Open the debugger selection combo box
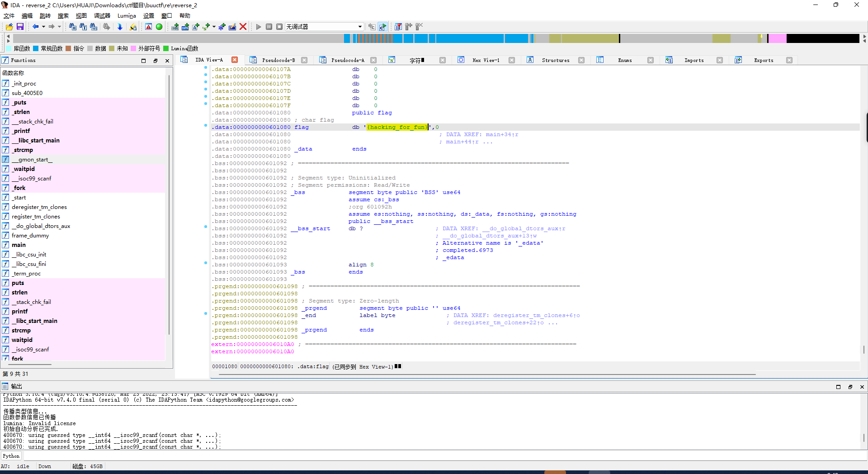This screenshot has height=474, width=868. (x=324, y=27)
